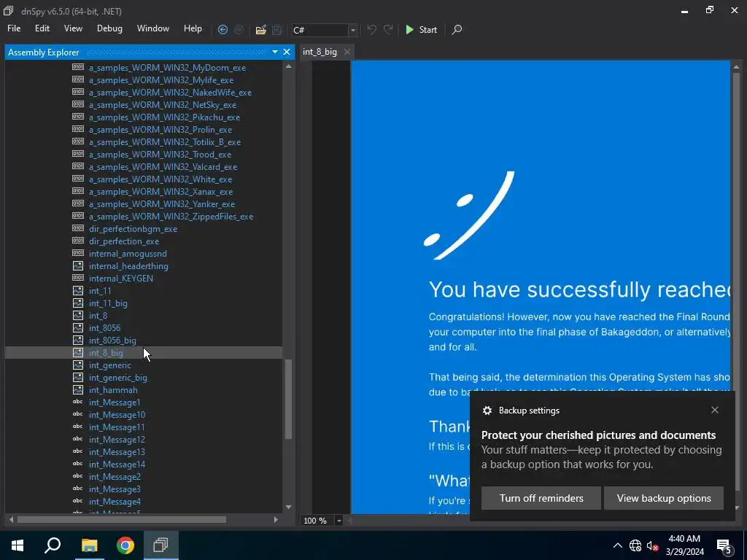
Task: Close the int_8_big tab
Action: (347, 52)
